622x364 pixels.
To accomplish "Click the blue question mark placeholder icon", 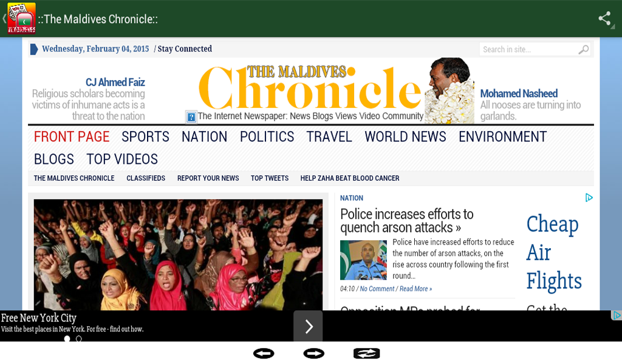I will click(191, 117).
